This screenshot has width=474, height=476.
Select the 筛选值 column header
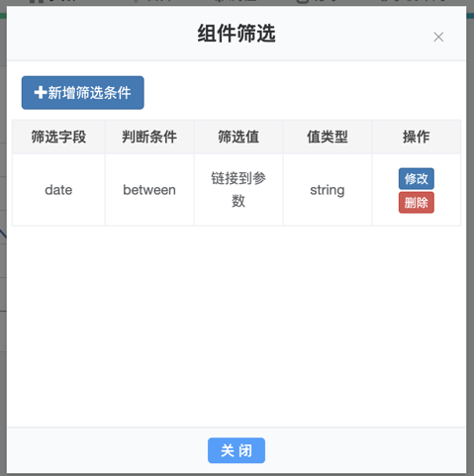[238, 137]
